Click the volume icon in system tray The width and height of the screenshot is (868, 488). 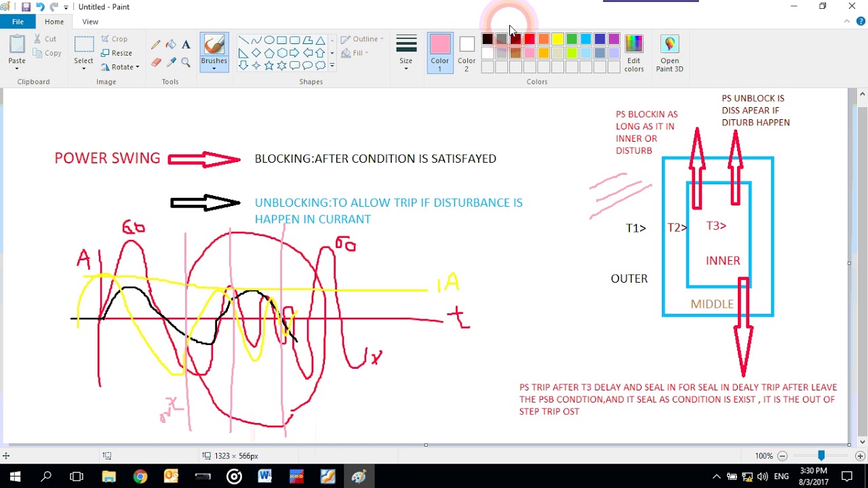[762, 476]
